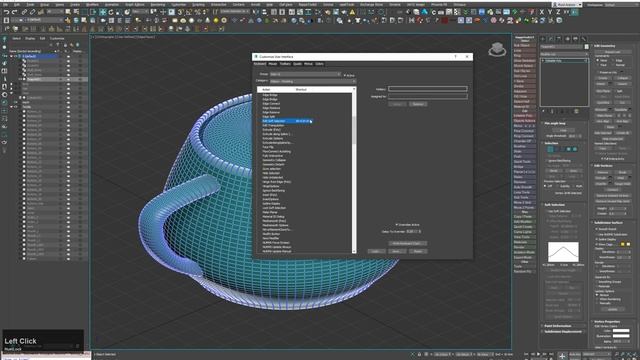Click the Redo icon in main toolbar

pos(15,12)
